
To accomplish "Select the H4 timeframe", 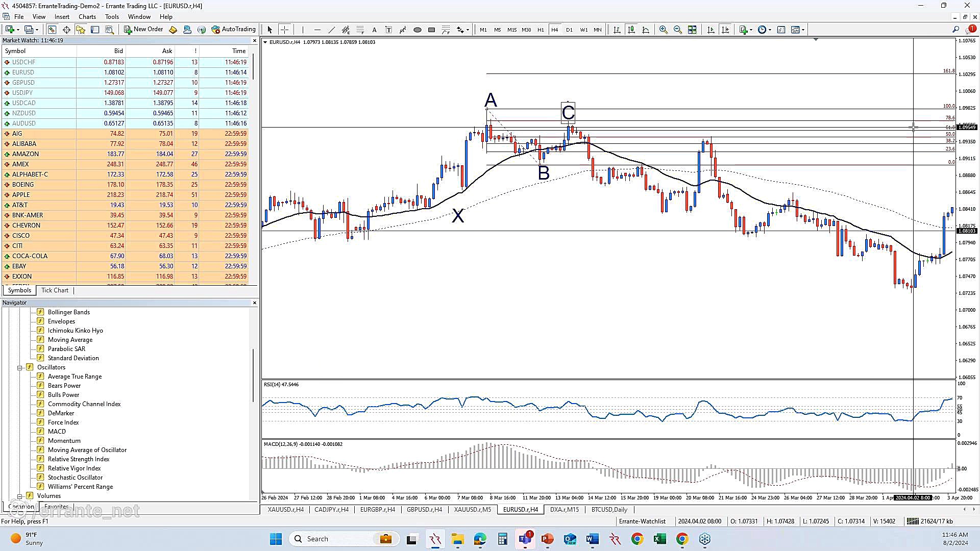I will click(x=555, y=30).
